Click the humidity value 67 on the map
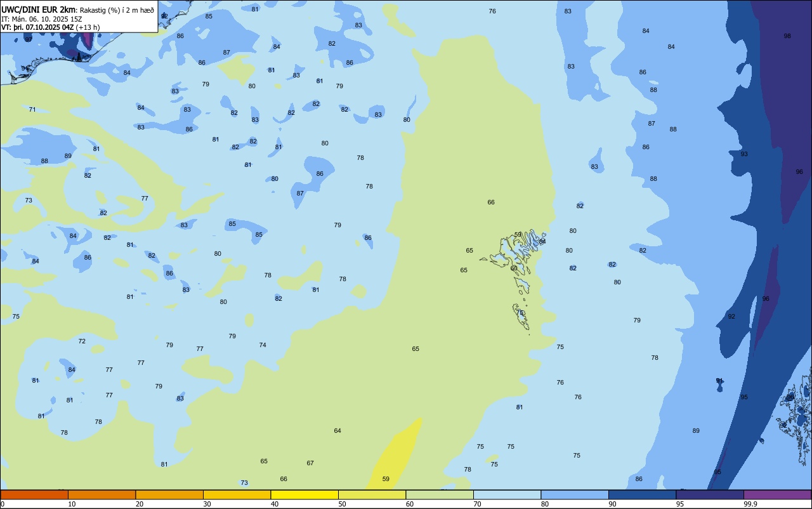This screenshot has height=509, width=812. [x=310, y=463]
